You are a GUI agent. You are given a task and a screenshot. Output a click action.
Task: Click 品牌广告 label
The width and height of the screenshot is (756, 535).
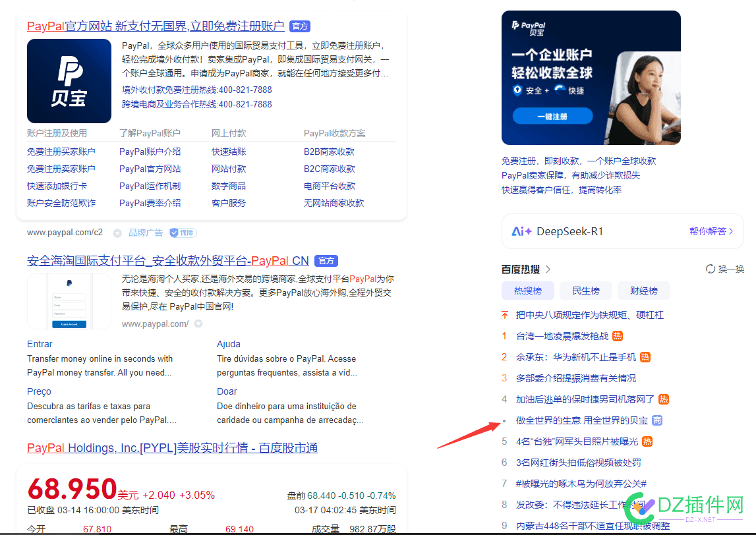click(x=146, y=233)
